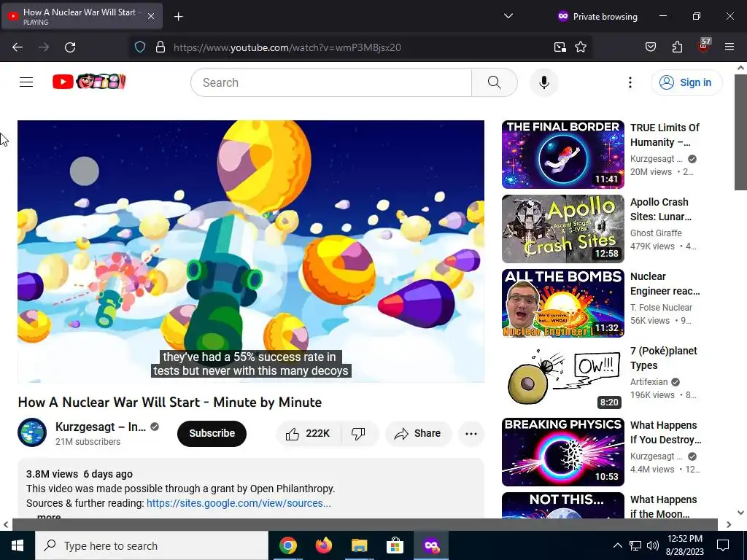Open more actions menu beside Share
This screenshot has height=560, width=747.
click(471, 433)
